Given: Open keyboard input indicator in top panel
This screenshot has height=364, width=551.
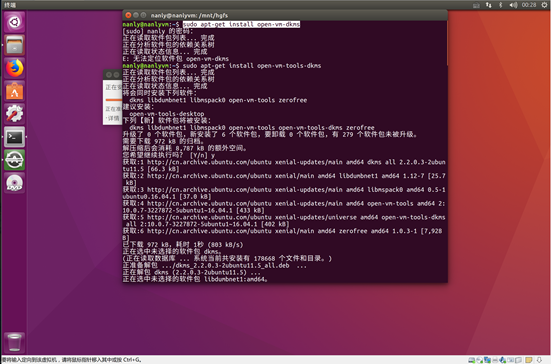Looking at the screenshot, I should pos(476,5).
